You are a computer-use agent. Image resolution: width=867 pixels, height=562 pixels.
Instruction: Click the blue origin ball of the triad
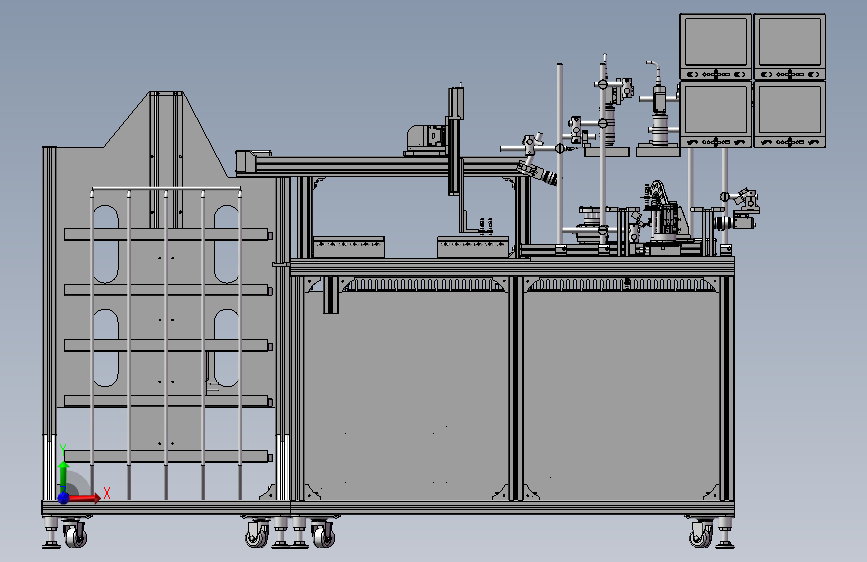tap(64, 498)
